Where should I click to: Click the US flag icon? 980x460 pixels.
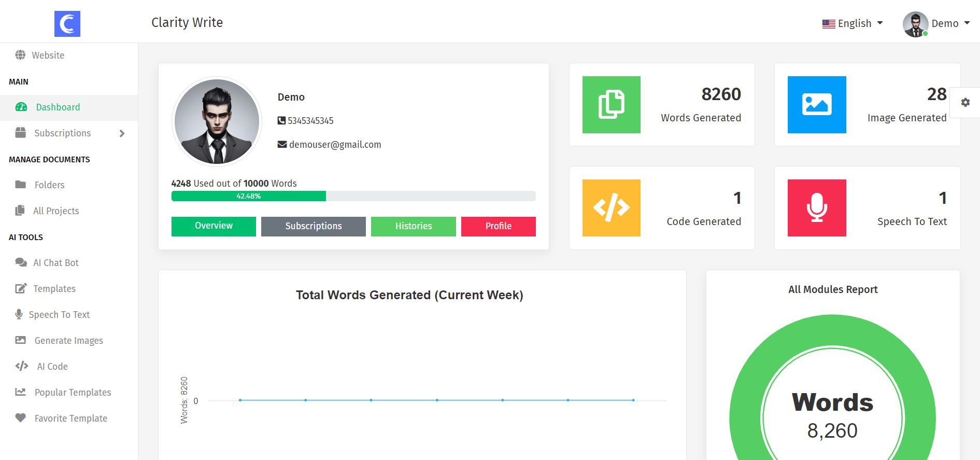pos(829,24)
